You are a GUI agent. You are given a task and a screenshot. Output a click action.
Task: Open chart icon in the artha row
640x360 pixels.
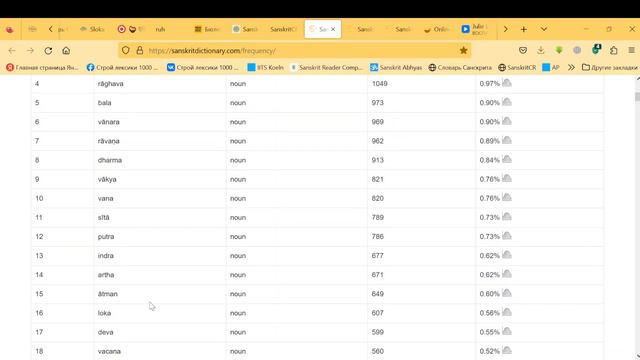coord(507,274)
